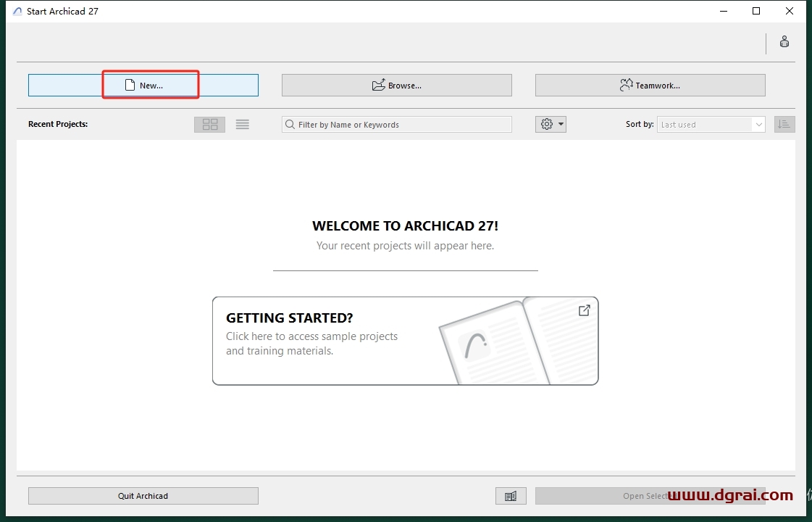
Task: Click the Quit Archicad button
Action: pyautogui.click(x=143, y=496)
